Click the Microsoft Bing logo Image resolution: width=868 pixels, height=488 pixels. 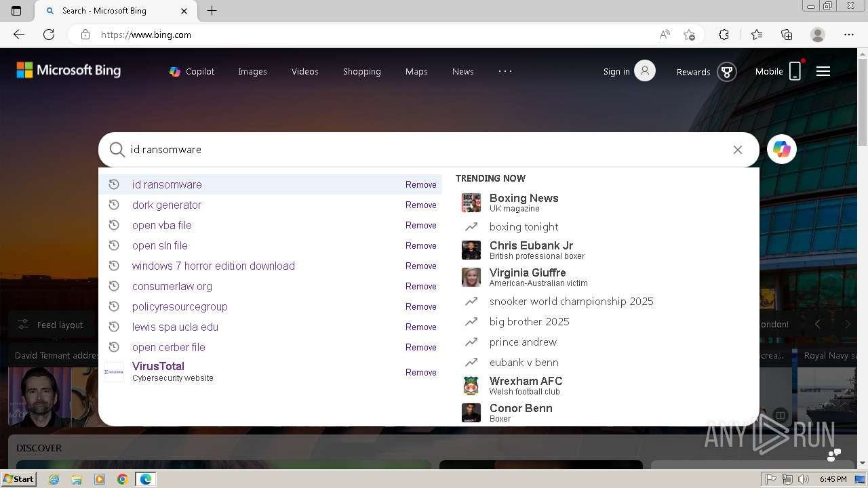pos(68,70)
